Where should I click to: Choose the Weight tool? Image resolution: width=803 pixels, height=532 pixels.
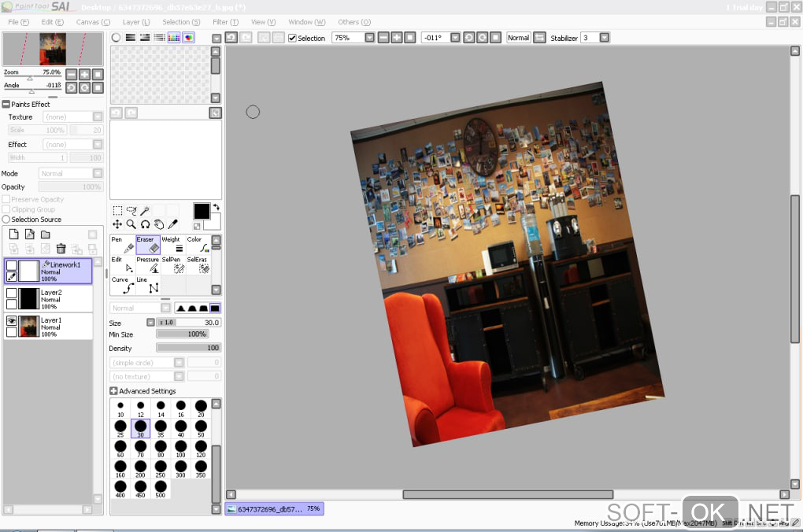[x=173, y=245]
